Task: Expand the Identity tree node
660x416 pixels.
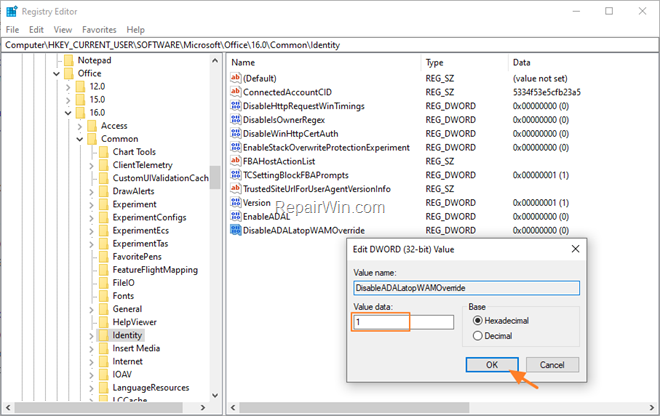Action: tap(91, 336)
